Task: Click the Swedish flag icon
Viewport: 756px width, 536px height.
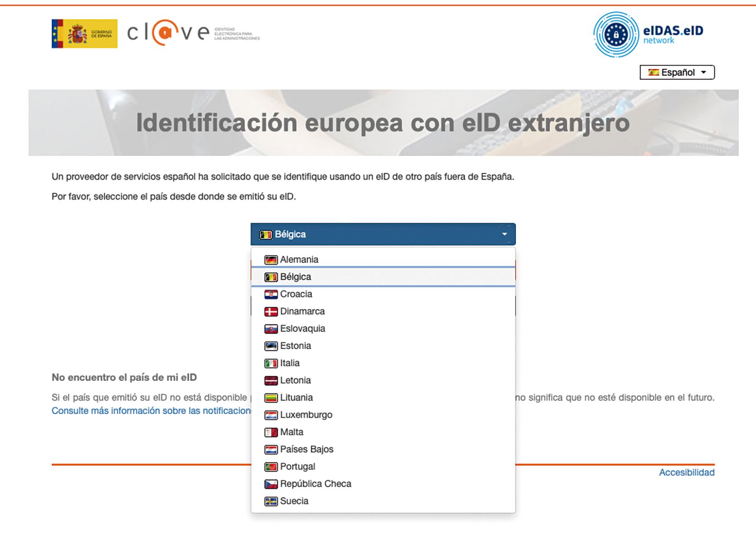Action: (271, 502)
